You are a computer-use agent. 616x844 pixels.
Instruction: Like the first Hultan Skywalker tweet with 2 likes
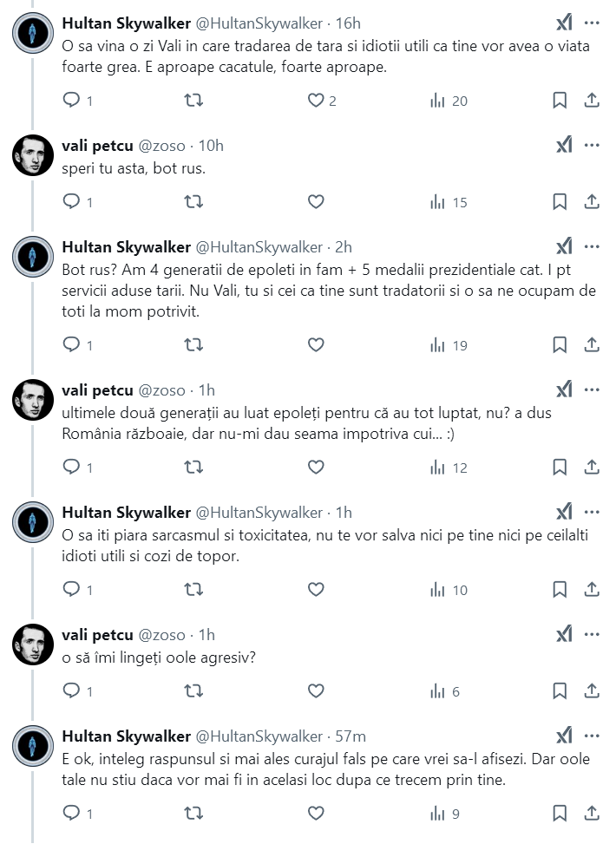317,101
